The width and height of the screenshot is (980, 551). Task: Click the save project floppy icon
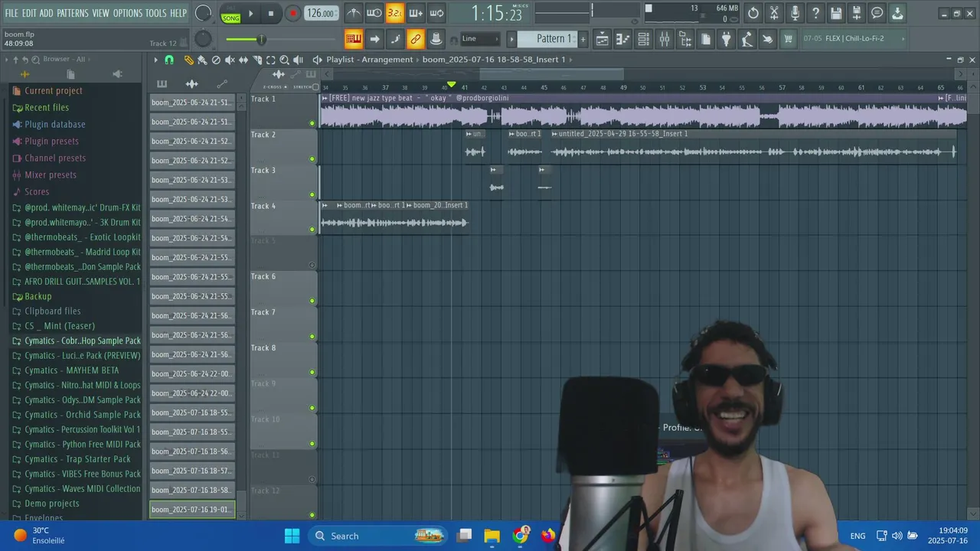[836, 13]
